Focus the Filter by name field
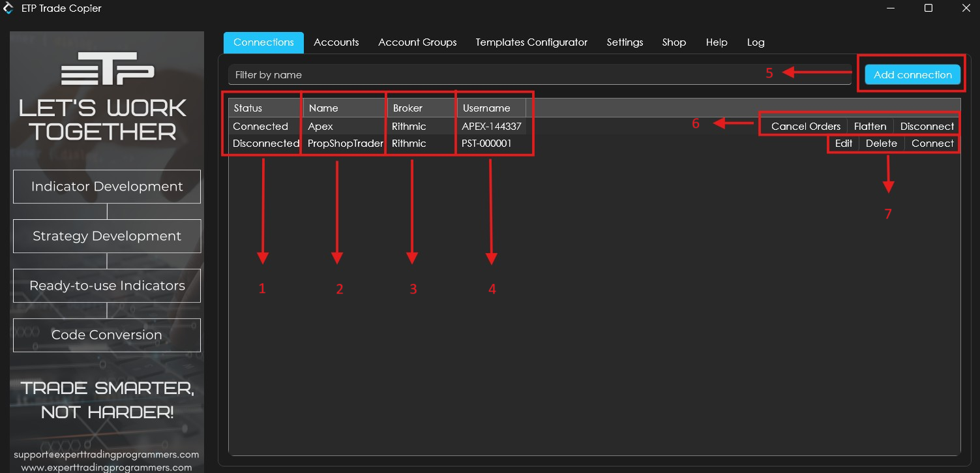Viewport: 980px width, 473px height. point(540,74)
